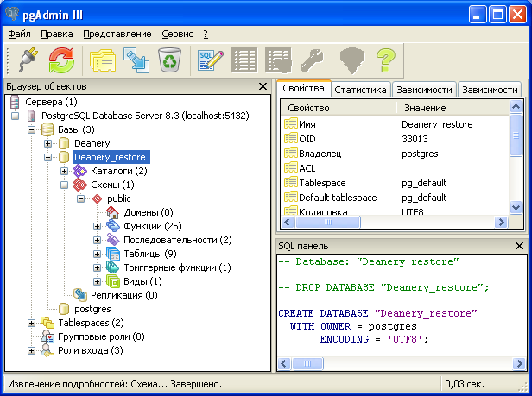This screenshot has width=532, height=396.
Task: Click SQL panel horizontal scrollbar right arrow
Action: click(519, 364)
